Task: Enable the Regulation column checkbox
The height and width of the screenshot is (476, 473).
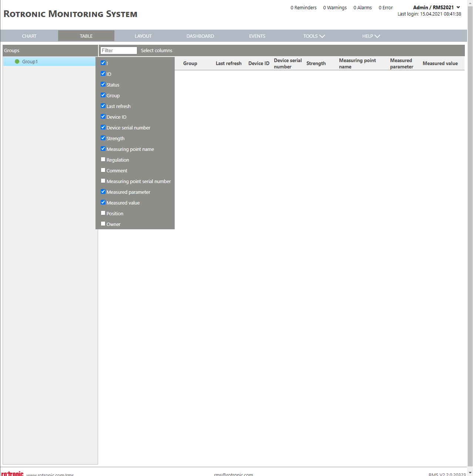Action: tap(103, 159)
